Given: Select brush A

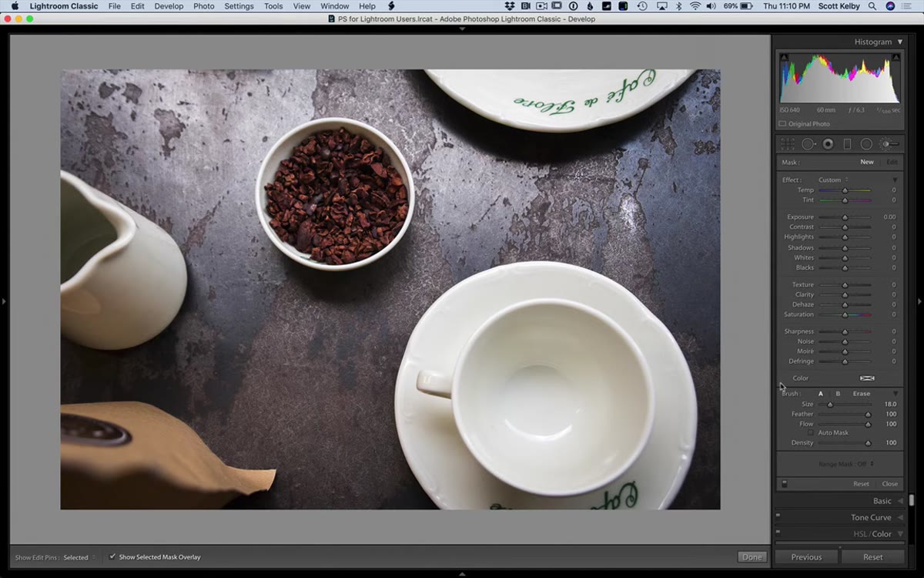Looking at the screenshot, I should click(820, 394).
